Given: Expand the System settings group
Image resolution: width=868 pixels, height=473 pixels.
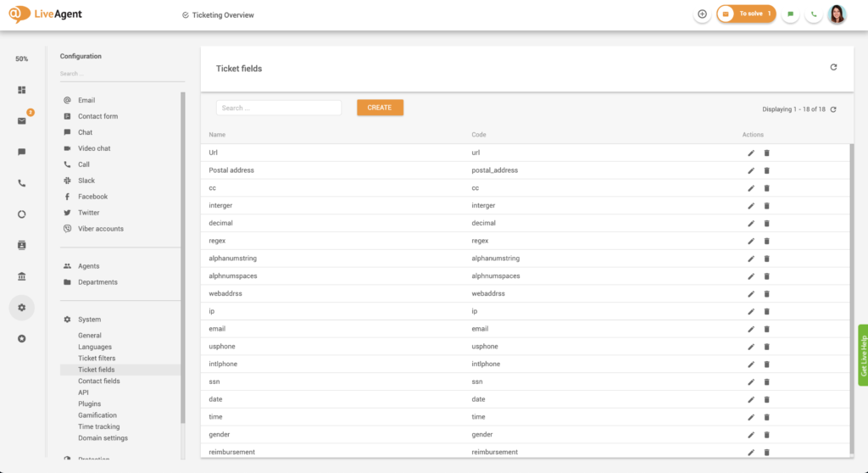Looking at the screenshot, I should pos(89,320).
